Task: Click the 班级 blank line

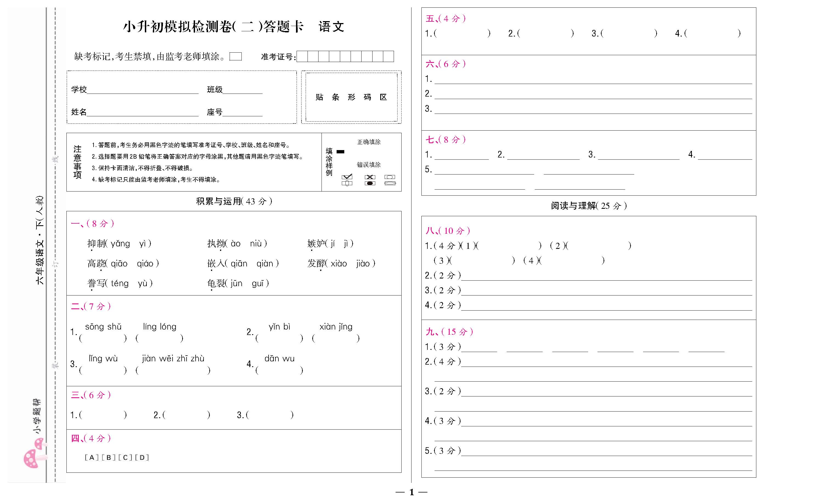Action: [x=243, y=90]
